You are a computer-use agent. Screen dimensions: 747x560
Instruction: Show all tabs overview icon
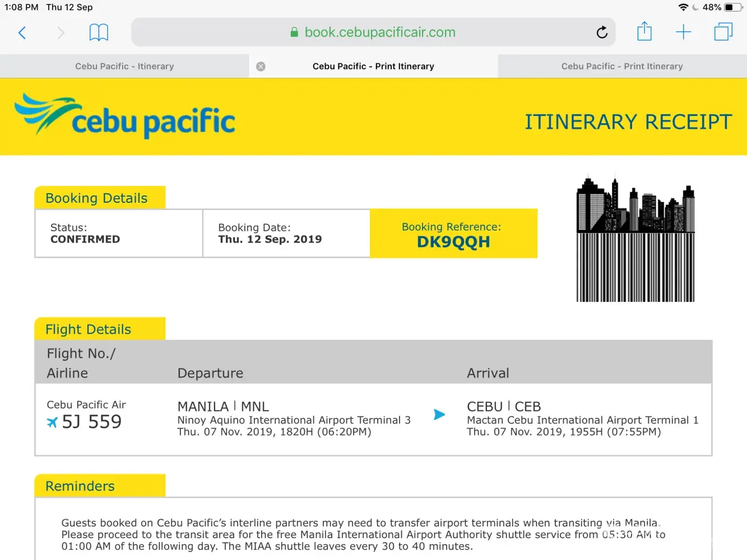(723, 32)
